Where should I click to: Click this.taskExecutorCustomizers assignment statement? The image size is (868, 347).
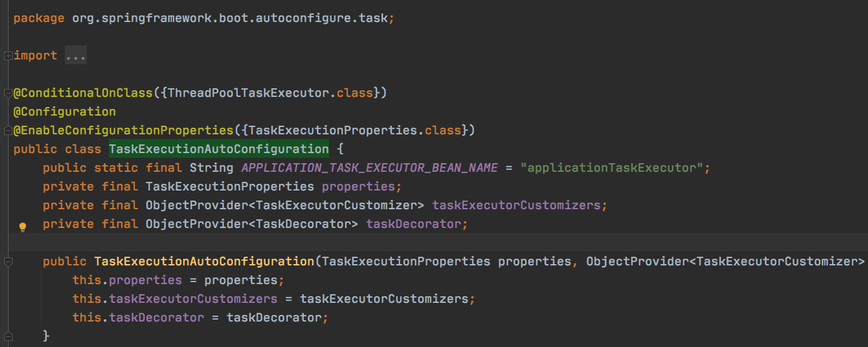274,299
